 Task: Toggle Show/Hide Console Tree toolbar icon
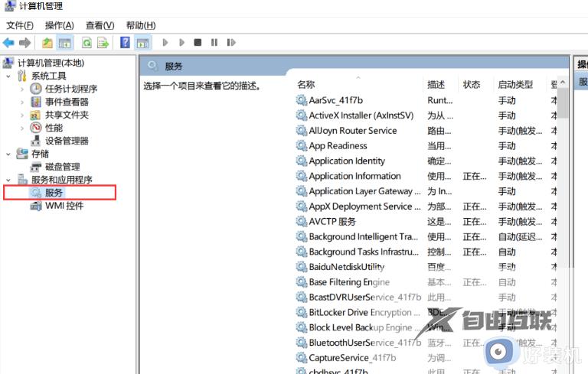click(64, 43)
